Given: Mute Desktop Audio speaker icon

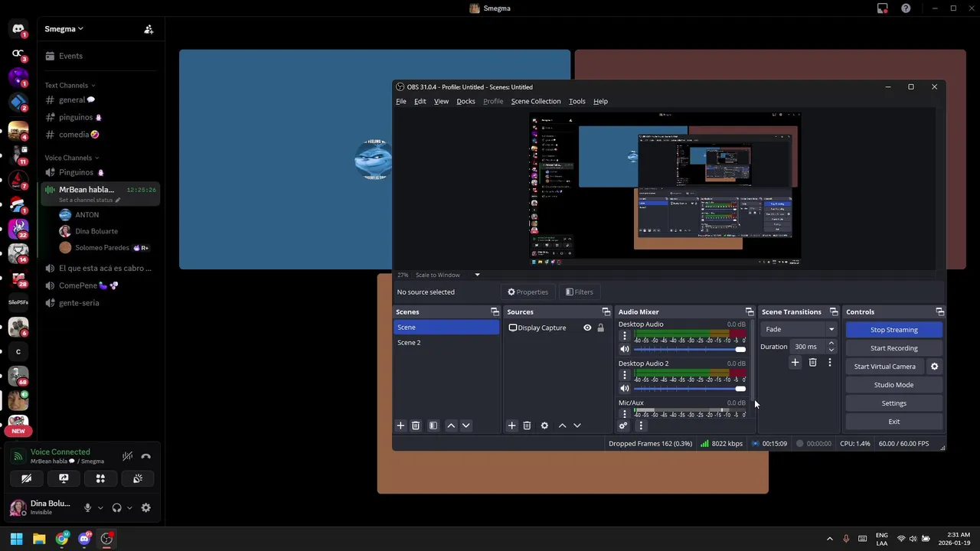Looking at the screenshot, I should [x=624, y=350].
